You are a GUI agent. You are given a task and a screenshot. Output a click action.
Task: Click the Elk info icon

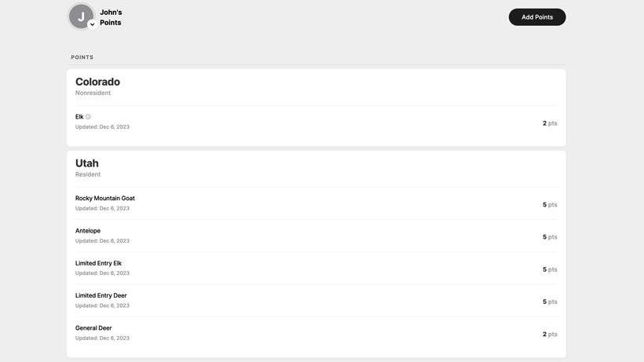[x=88, y=117]
